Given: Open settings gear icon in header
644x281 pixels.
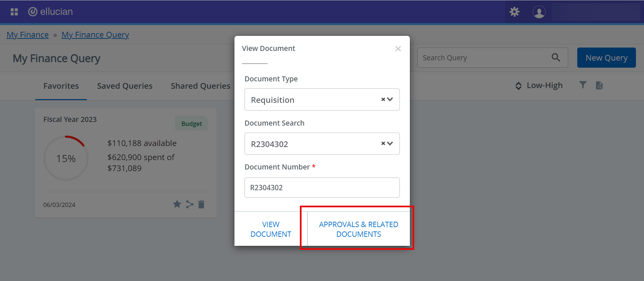Looking at the screenshot, I should pos(514,12).
